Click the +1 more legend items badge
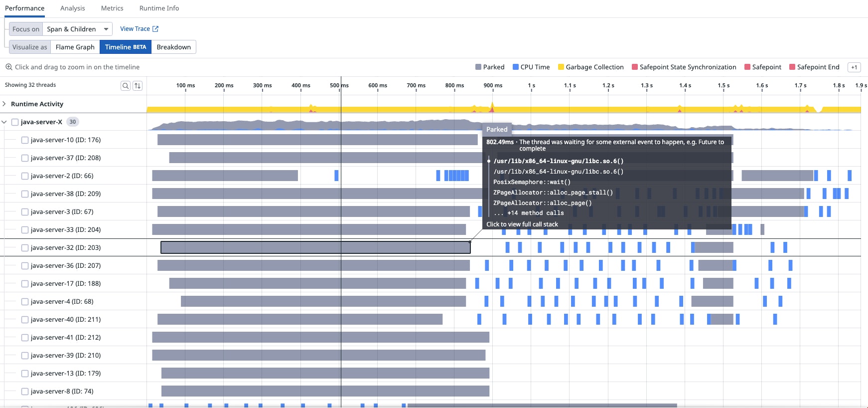The width and height of the screenshot is (868, 408). pyautogui.click(x=854, y=67)
